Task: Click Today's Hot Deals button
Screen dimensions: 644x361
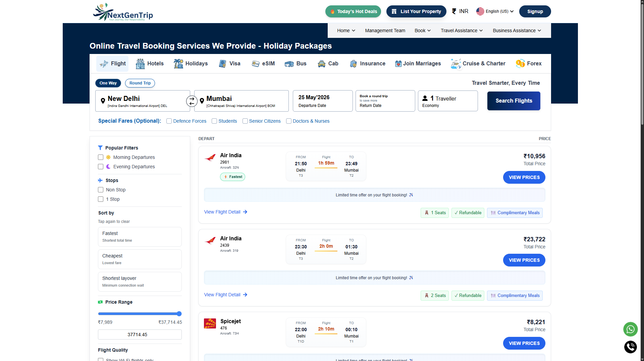Action: 353,11
